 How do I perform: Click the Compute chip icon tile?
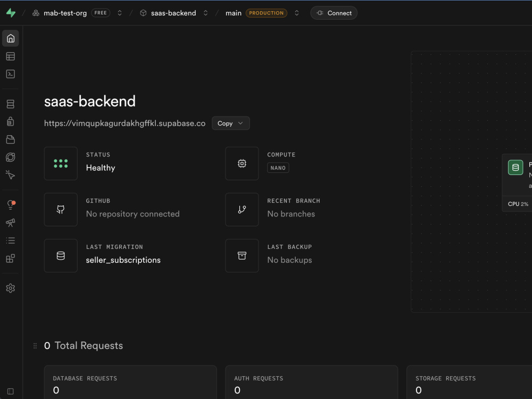click(x=242, y=163)
